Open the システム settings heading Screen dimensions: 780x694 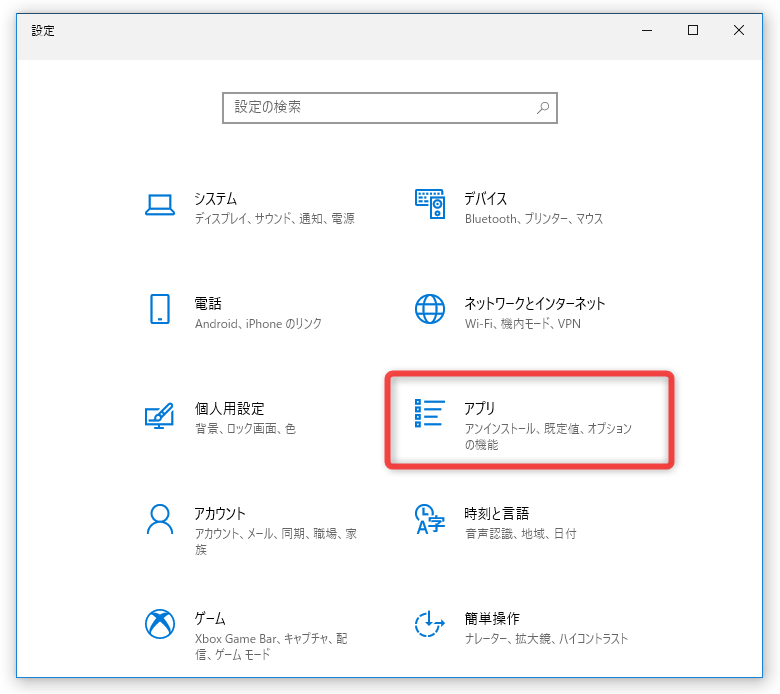[x=215, y=198]
